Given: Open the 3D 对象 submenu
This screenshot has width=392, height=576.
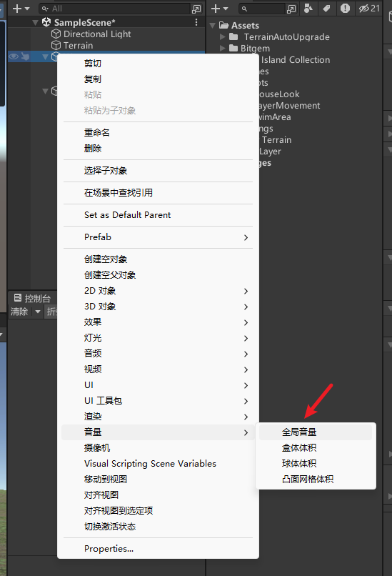Looking at the screenshot, I should [x=159, y=307].
